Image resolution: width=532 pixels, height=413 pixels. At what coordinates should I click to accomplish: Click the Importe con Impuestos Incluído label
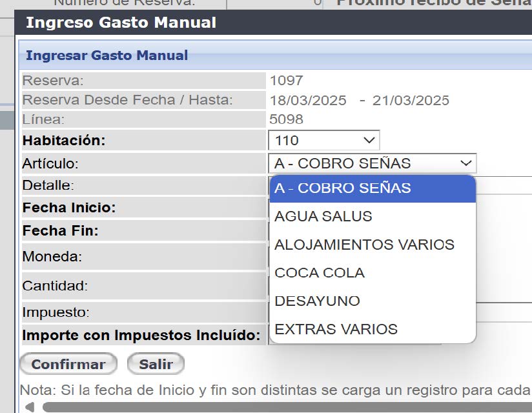tap(141, 336)
